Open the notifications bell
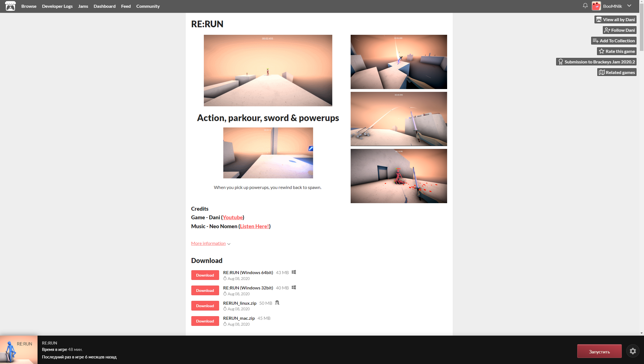This screenshot has height=364, width=644. [585, 6]
